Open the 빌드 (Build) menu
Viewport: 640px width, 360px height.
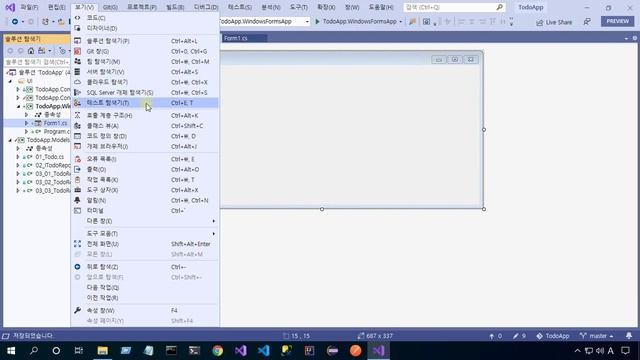(175, 7)
